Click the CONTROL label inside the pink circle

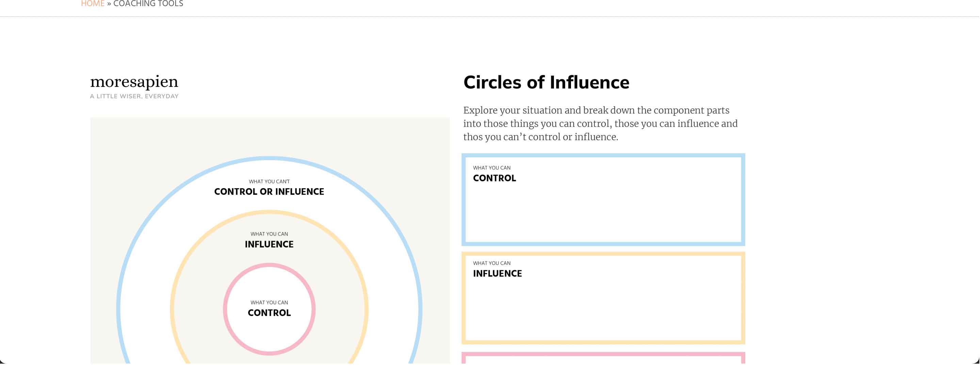click(269, 313)
